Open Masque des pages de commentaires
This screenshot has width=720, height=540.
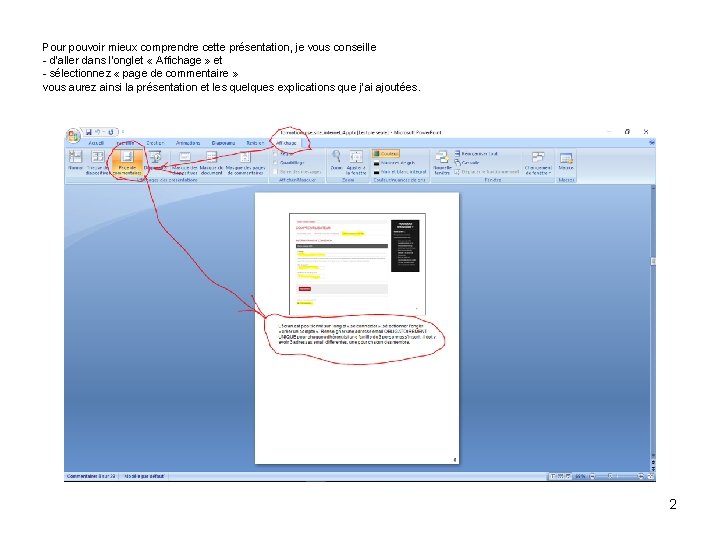(246, 162)
